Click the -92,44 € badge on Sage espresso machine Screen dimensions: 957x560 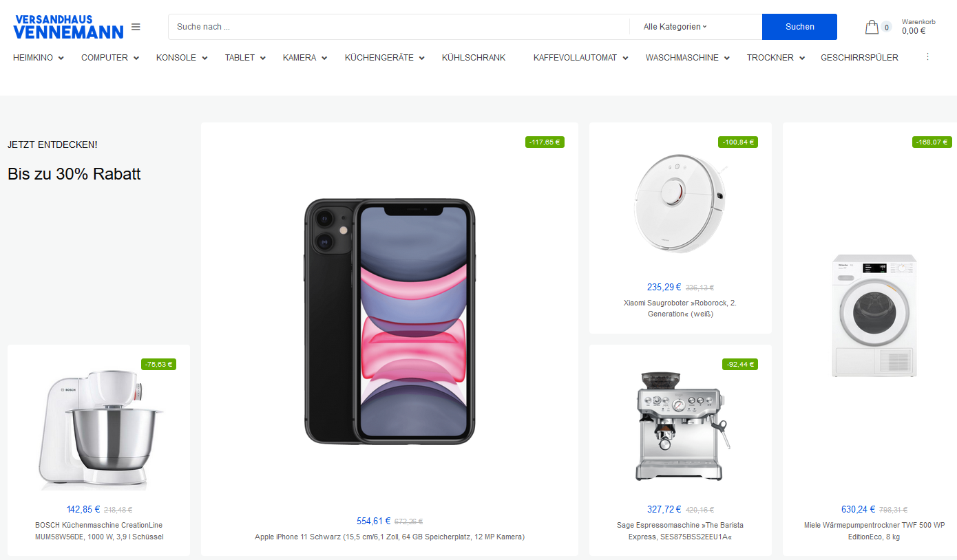[740, 365]
